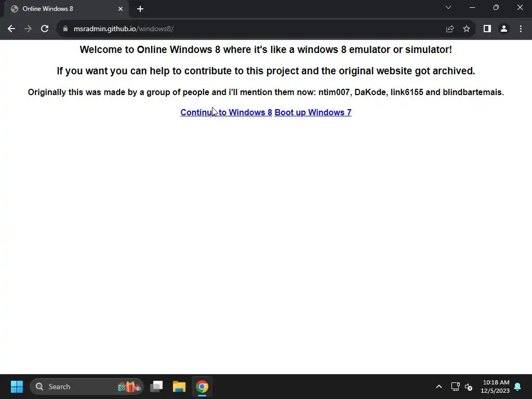Viewport: 532px width, 399px height.
Task: Open Chrome three-dot menu
Action: (521, 29)
